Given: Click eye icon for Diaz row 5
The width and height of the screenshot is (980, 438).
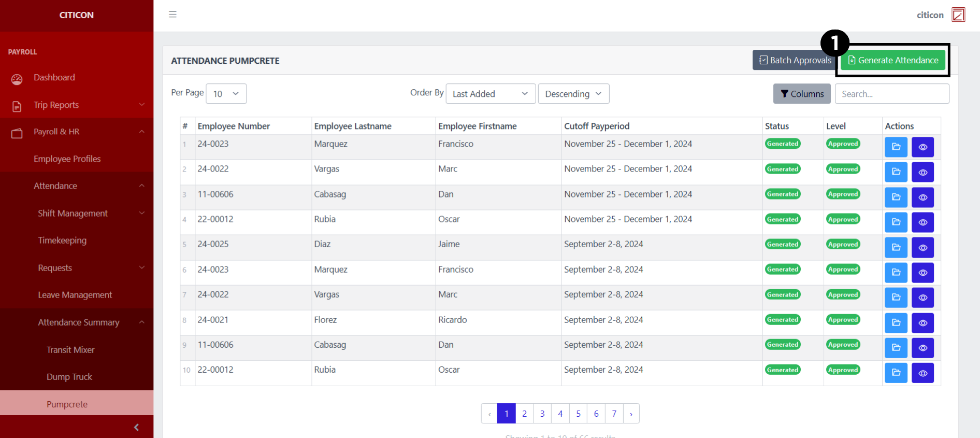Looking at the screenshot, I should coord(923,248).
